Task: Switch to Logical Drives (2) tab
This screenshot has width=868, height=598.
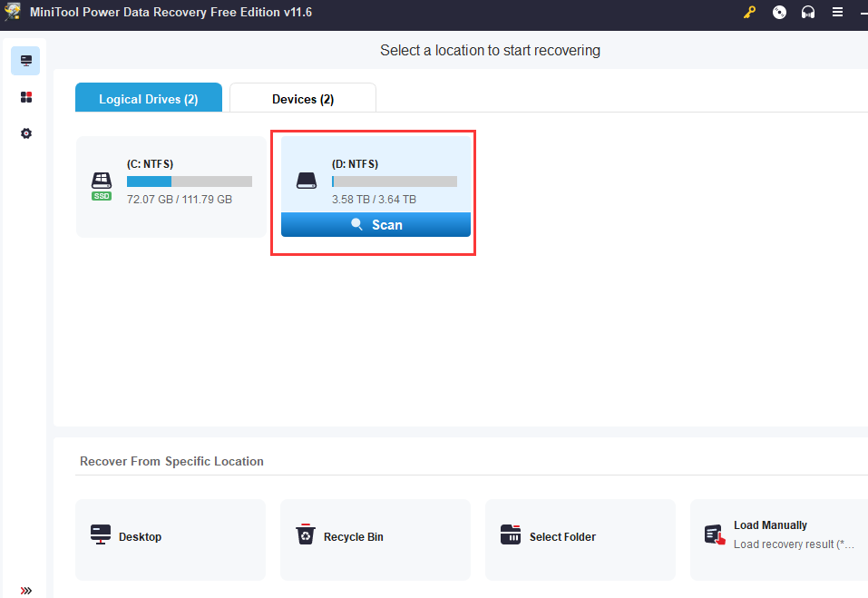Action: coord(149,97)
